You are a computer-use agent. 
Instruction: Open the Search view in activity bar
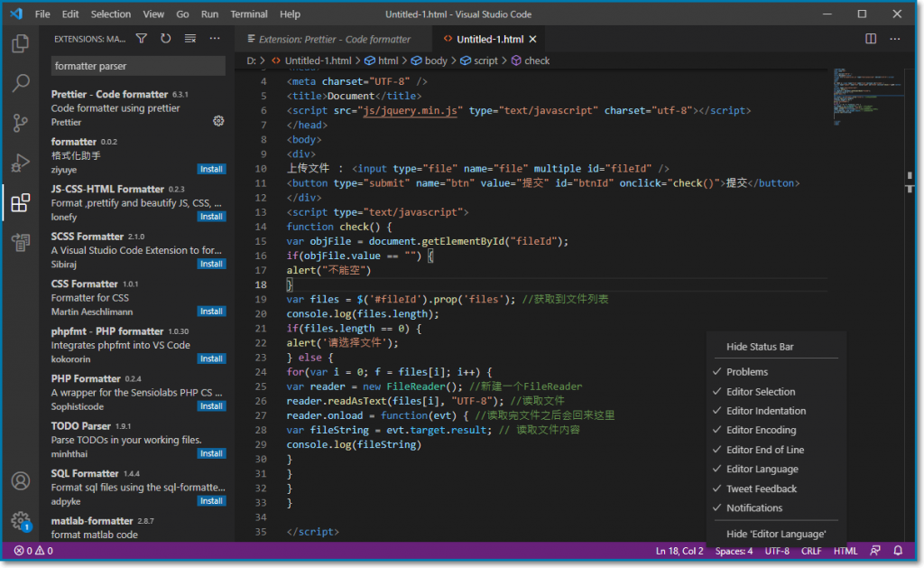pyautogui.click(x=20, y=84)
